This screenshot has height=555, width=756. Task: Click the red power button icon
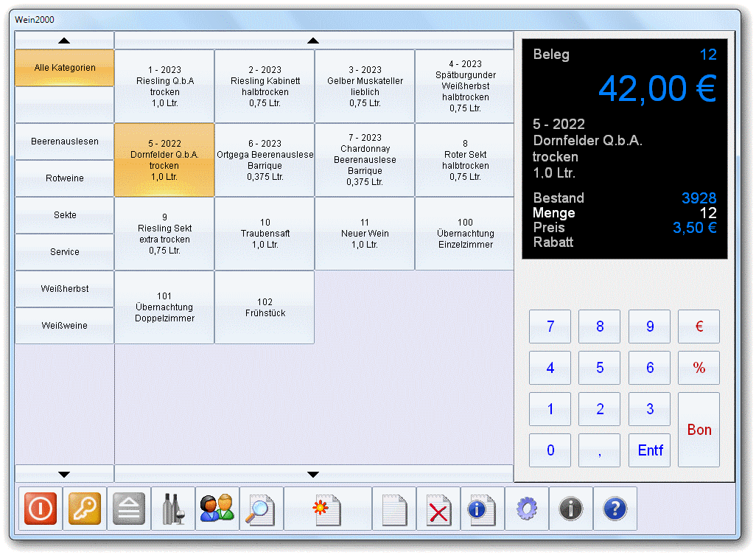tap(40, 509)
